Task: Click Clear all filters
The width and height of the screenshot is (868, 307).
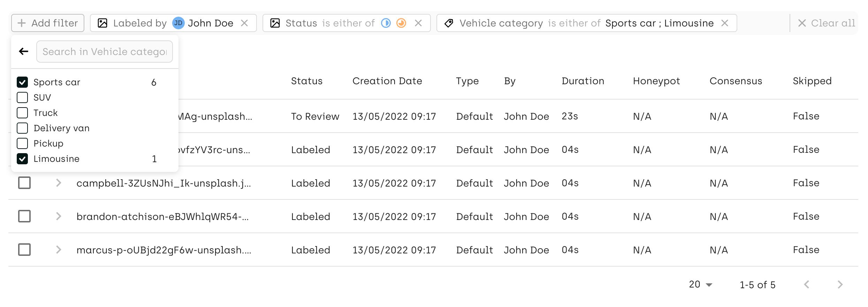Action: (826, 23)
